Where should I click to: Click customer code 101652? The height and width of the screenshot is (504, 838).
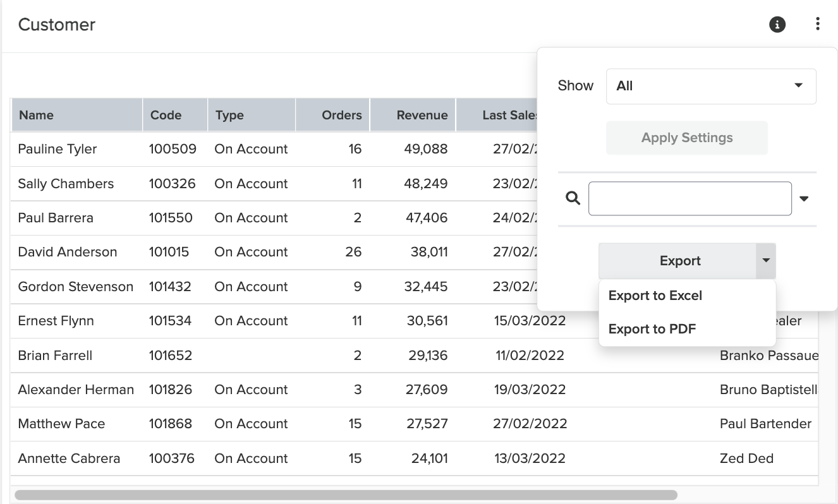[x=171, y=356]
